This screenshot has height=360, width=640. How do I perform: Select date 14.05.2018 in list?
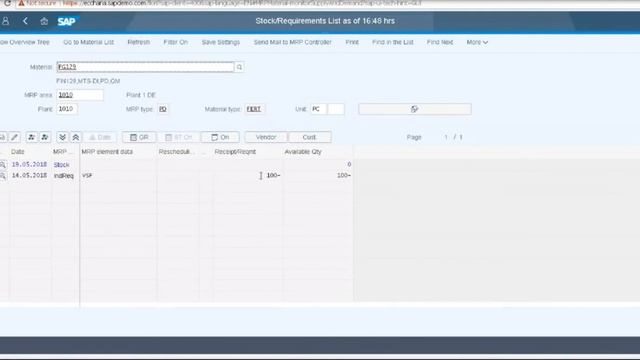(x=29, y=176)
